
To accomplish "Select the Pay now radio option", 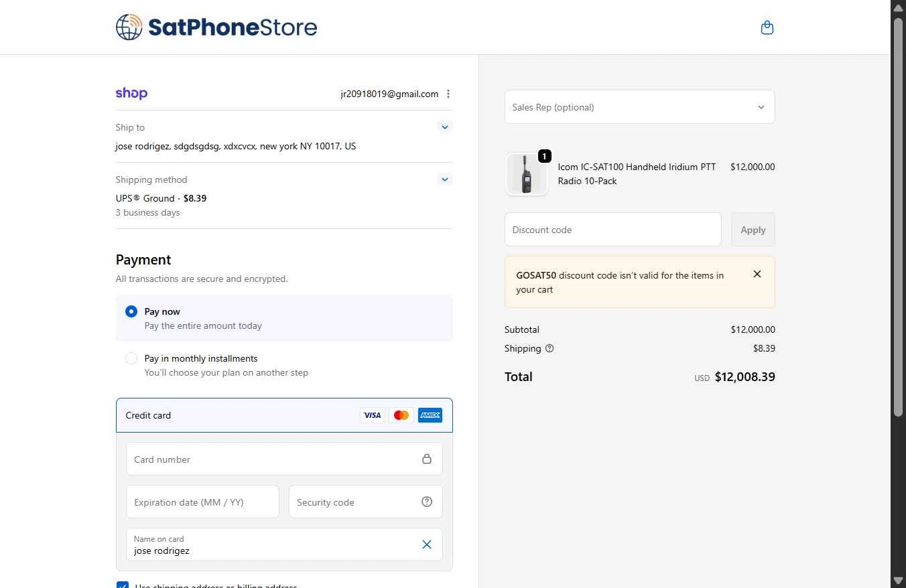I will point(131,311).
